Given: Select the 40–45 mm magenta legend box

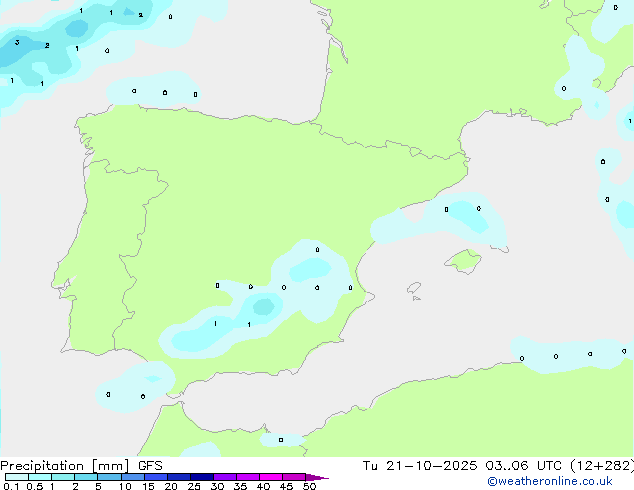Looking at the screenshot, I should (x=271, y=477).
